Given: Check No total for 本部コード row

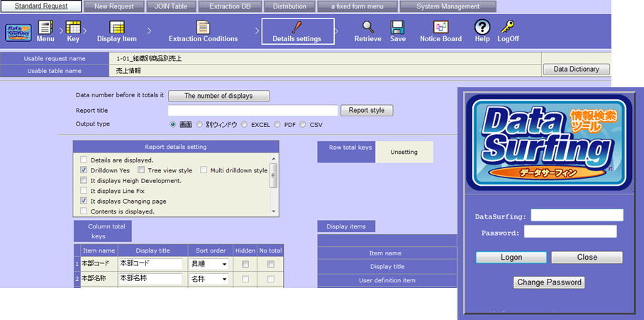Looking at the screenshot, I should pos(271,265).
